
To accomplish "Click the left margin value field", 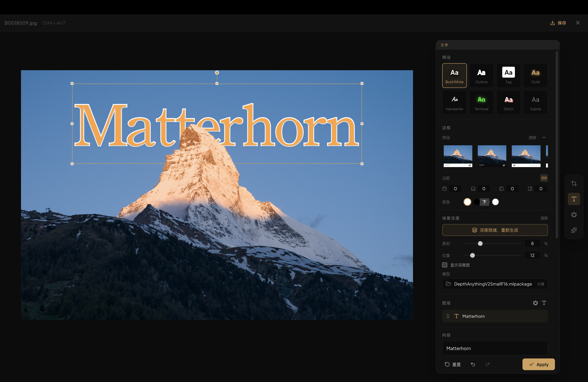I will (512, 188).
